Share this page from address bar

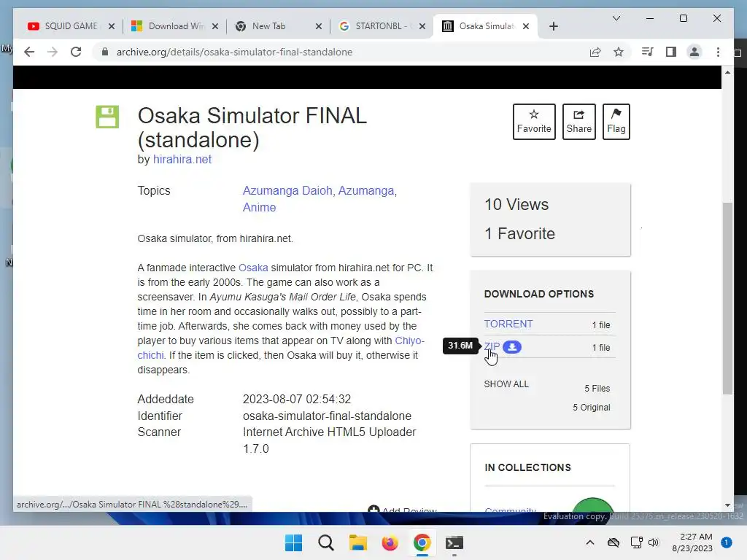595,52
